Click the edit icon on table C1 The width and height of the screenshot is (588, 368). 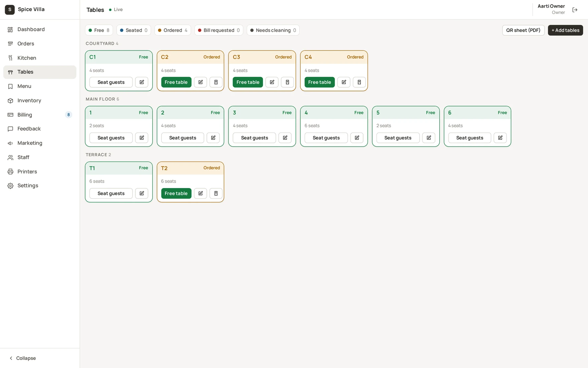tap(142, 82)
